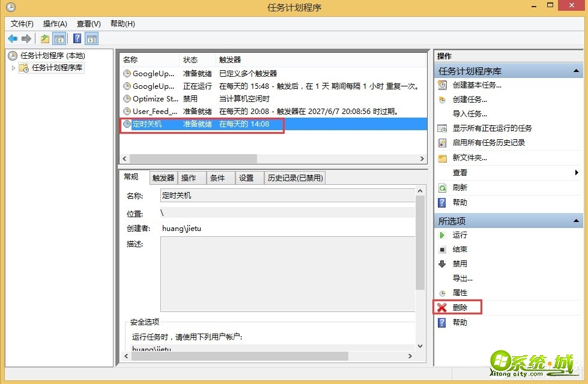This screenshot has width=588, height=384.
Task: 点击工具栏蓝色问号帮助图标
Action: (x=76, y=38)
